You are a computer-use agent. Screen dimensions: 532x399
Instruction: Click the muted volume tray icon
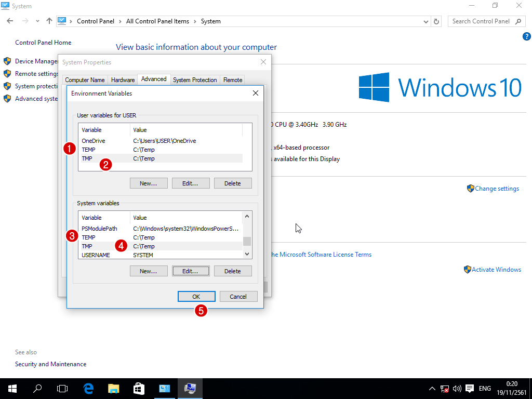coord(457,389)
